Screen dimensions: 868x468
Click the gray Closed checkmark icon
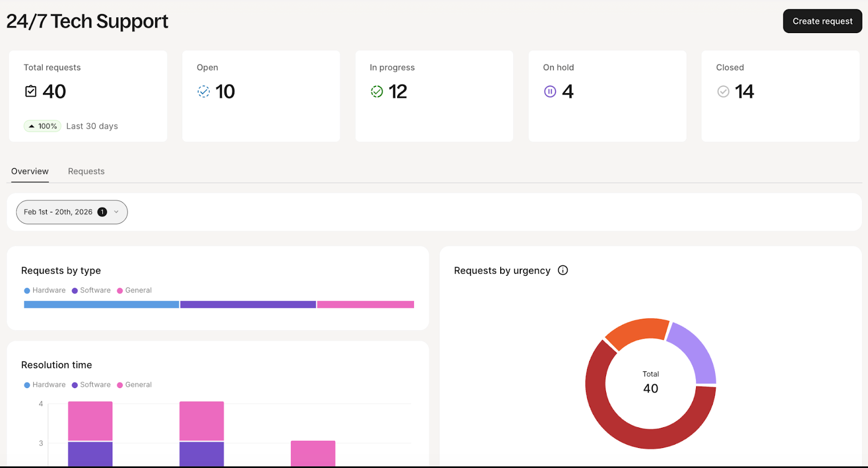point(723,92)
